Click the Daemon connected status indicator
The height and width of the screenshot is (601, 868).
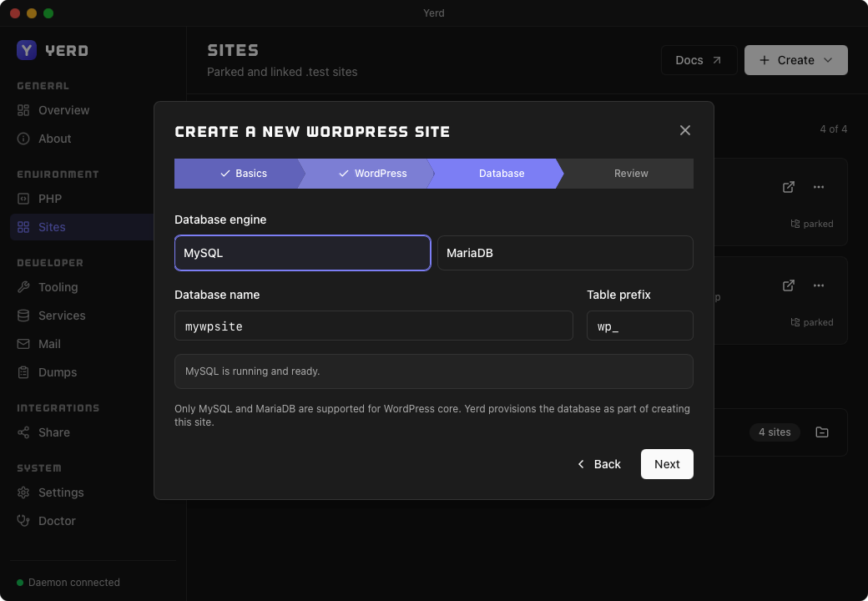(68, 582)
